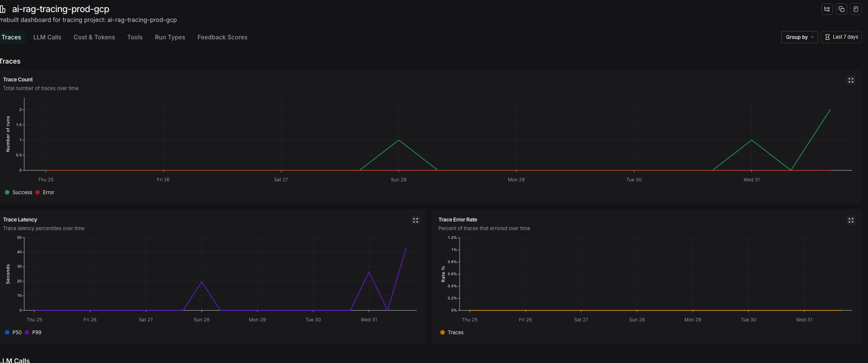
Task: Select the Feedback Scores tab
Action: pyautogui.click(x=222, y=37)
